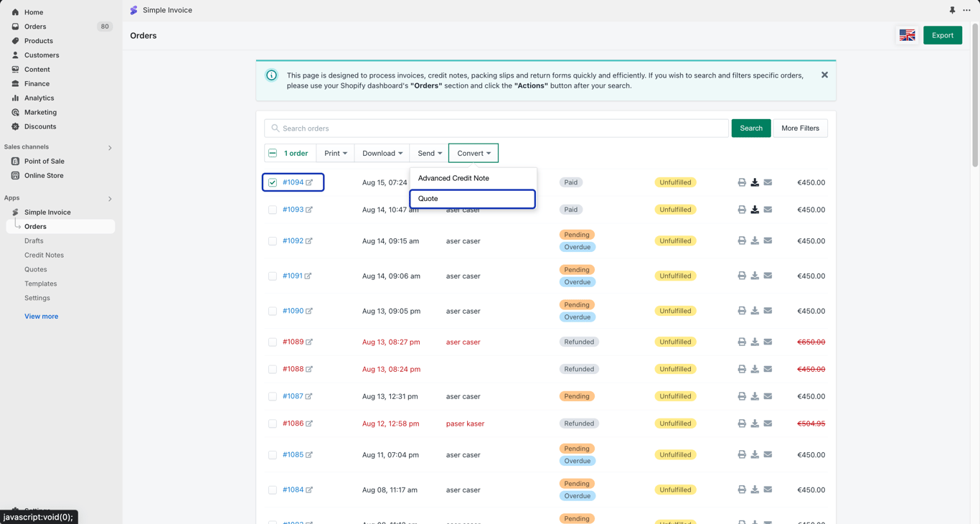Image resolution: width=980 pixels, height=524 pixels.
Task: Click the UK flag language icon
Action: click(907, 35)
